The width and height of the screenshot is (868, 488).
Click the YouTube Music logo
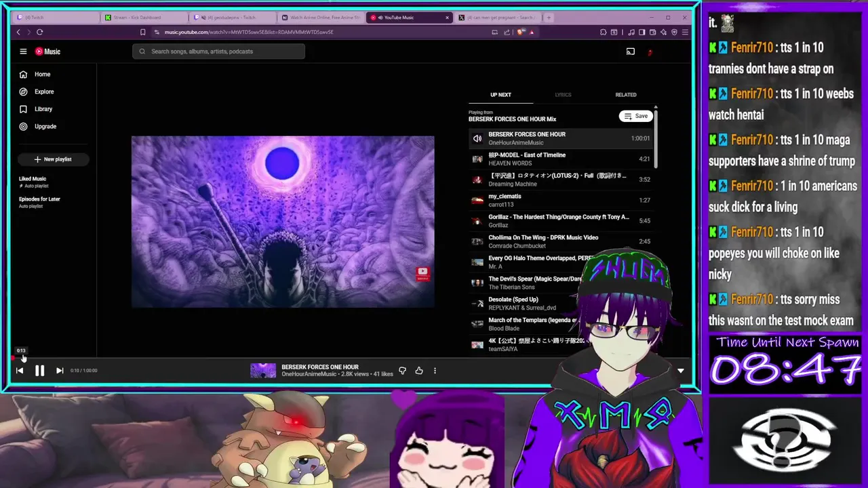point(47,52)
